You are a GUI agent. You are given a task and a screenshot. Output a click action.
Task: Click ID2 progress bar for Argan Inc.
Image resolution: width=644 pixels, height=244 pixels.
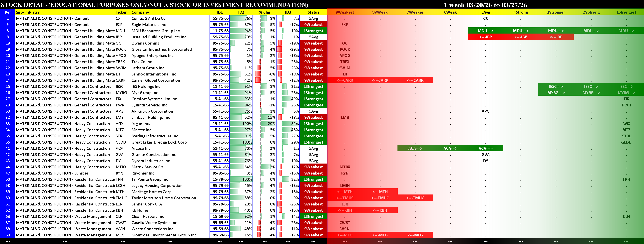(x=241, y=124)
